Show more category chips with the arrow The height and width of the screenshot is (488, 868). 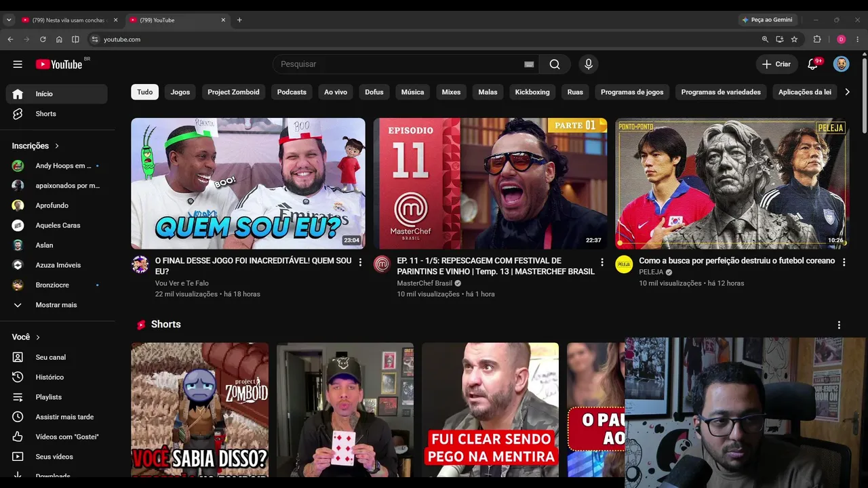click(847, 92)
